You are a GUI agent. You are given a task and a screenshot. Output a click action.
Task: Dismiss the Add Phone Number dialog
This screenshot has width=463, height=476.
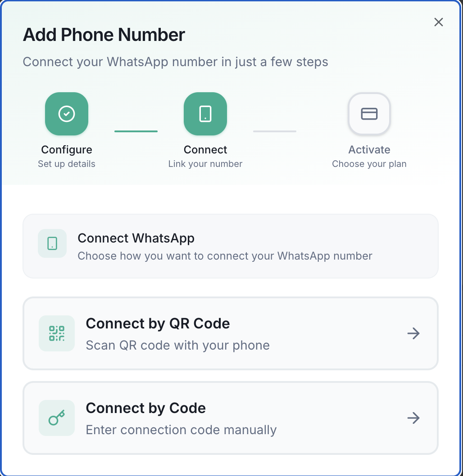tap(438, 22)
